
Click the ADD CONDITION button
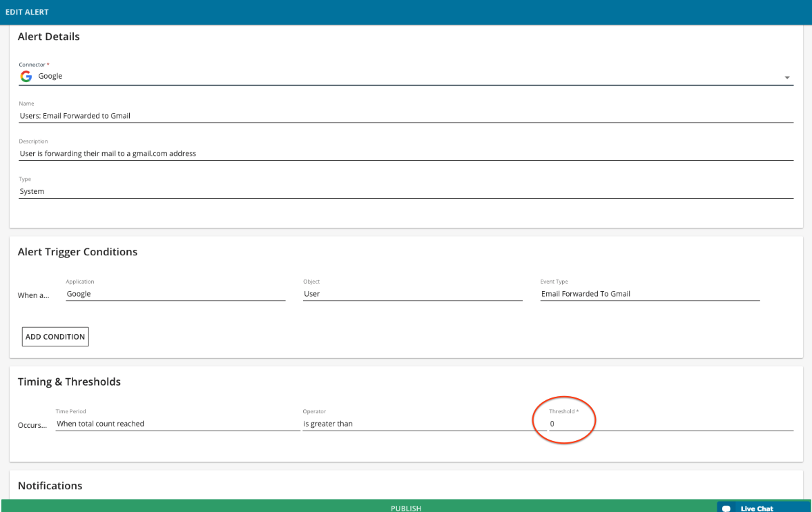pos(55,337)
